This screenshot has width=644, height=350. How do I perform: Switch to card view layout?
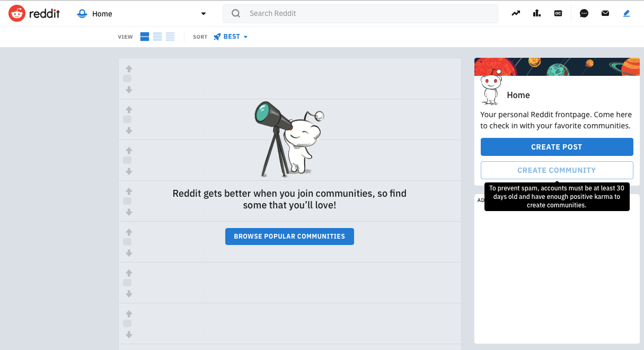click(x=145, y=37)
